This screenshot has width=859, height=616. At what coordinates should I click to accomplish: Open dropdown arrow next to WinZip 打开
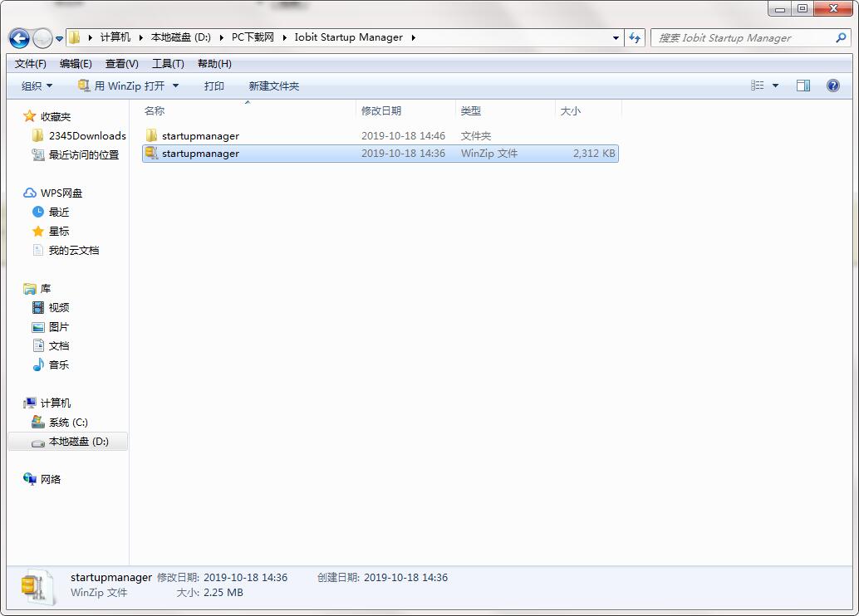pos(175,86)
